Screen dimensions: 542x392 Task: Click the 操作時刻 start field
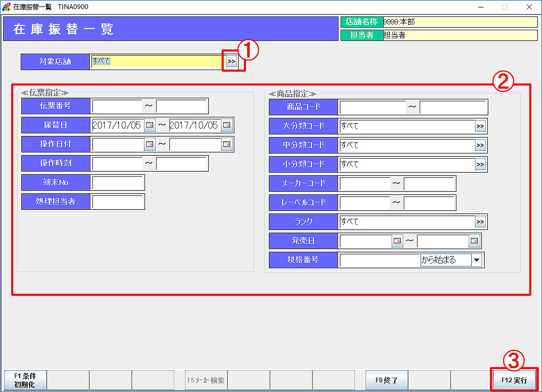pyautogui.click(x=117, y=163)
